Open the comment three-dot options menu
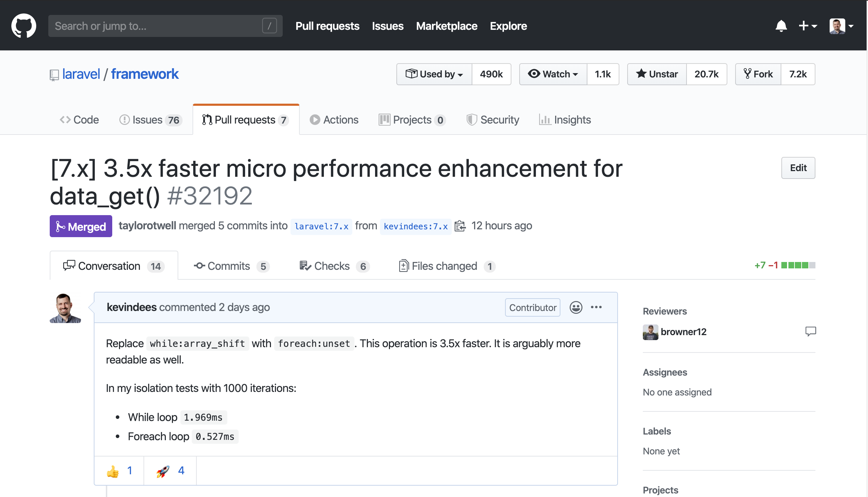 pyautogui.click(x=596, y=307)
